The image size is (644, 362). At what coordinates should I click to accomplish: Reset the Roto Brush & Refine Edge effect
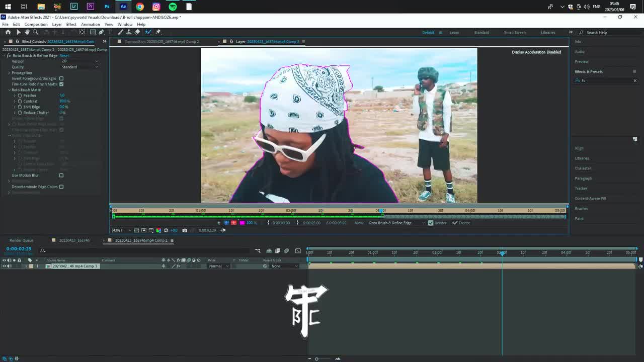click(64, 56)
